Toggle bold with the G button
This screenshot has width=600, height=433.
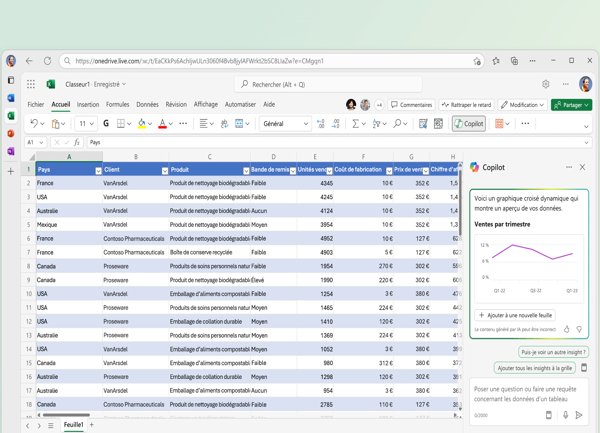click(106, 124)
